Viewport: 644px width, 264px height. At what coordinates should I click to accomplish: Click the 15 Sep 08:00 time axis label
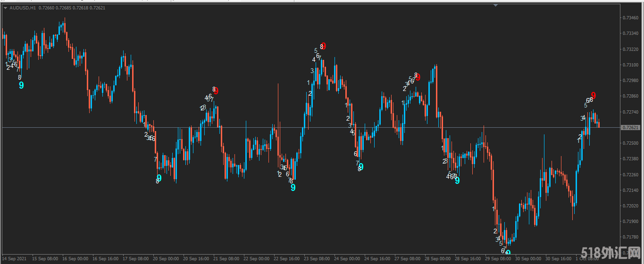46,259
